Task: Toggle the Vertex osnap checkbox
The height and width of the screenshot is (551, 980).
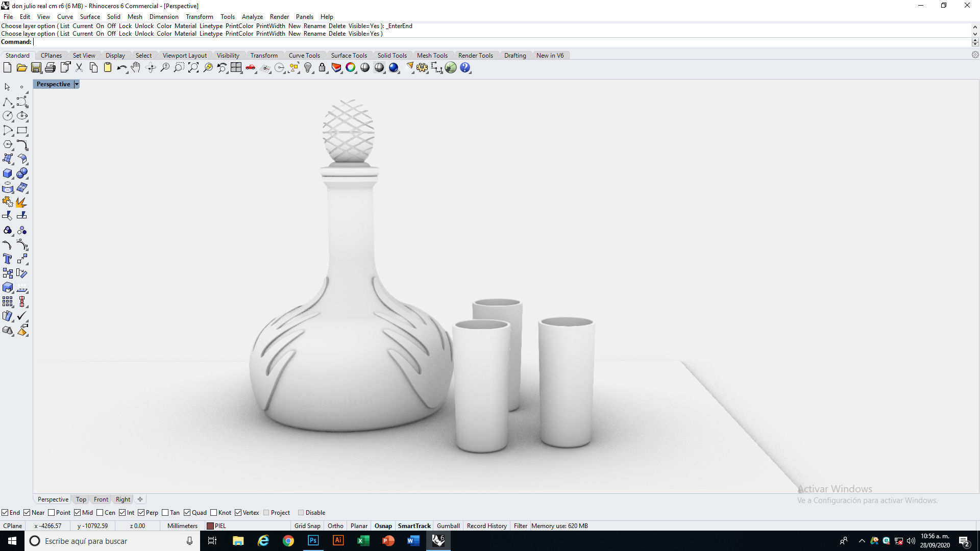Action: (238, 513)
